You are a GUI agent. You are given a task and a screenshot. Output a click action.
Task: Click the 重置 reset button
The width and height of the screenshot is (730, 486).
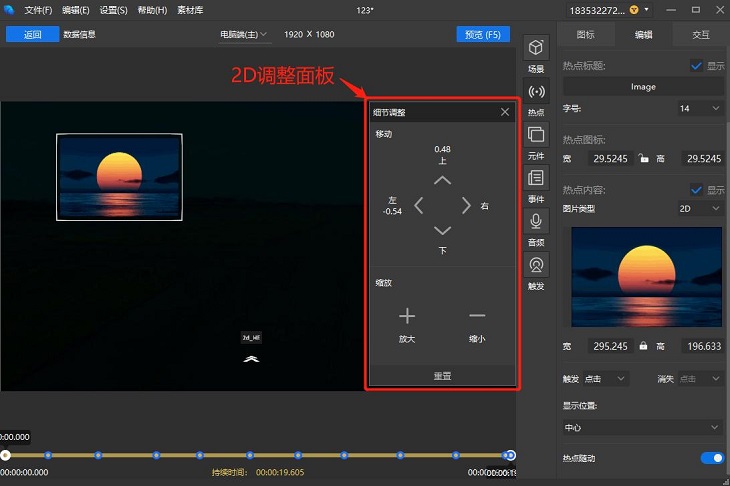click(x=442, y=377)
